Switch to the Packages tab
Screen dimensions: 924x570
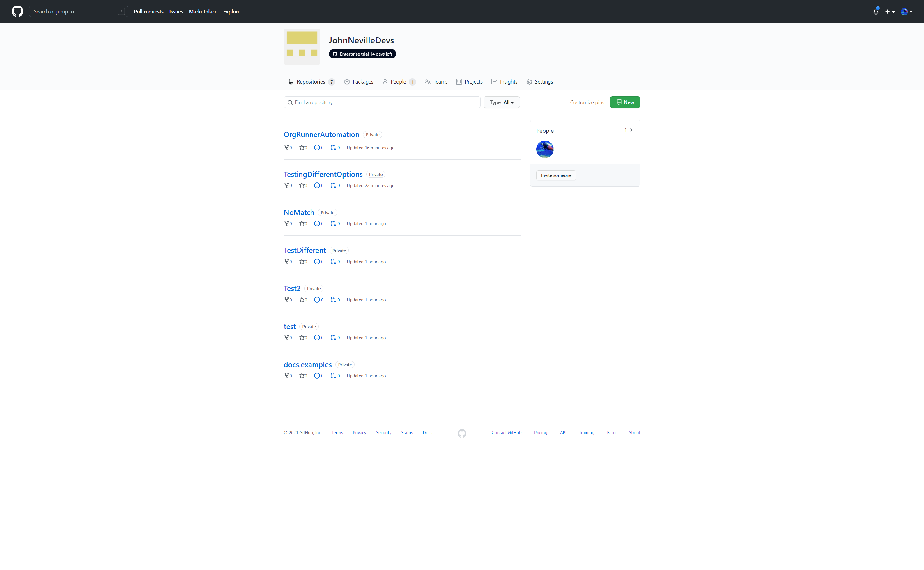tap(359, 81)
